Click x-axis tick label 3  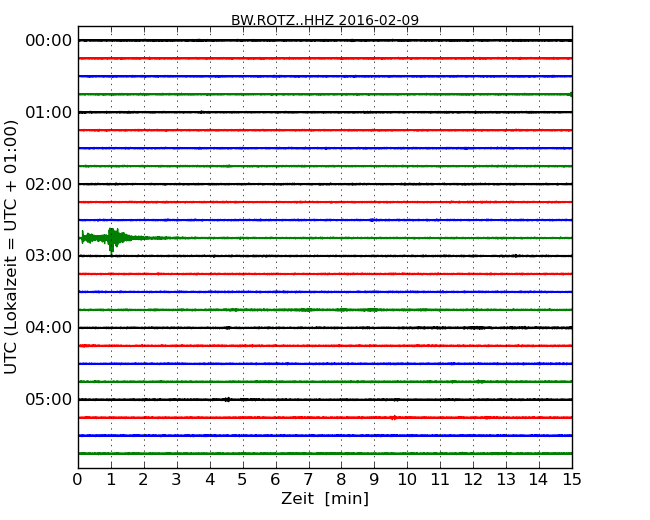coord(177,480)
